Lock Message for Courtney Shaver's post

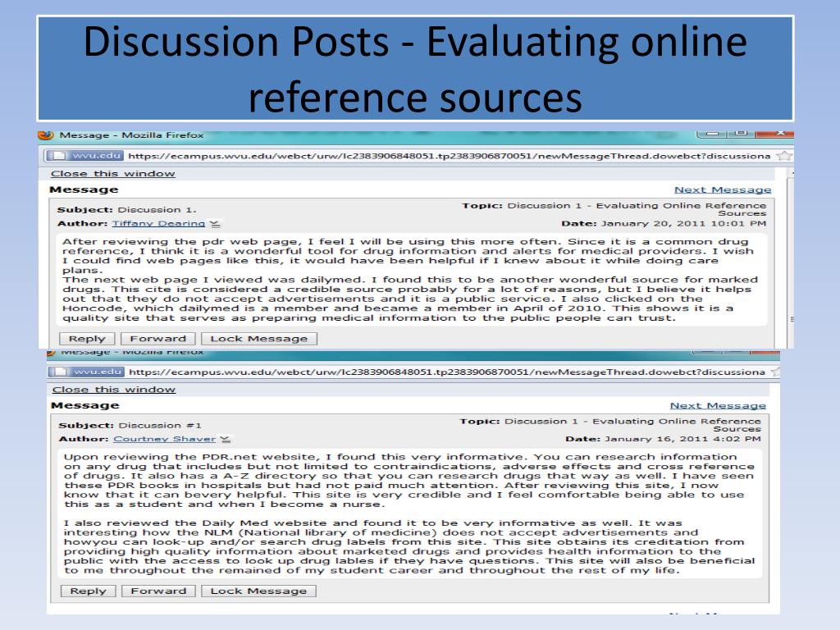(x=258, y=591)
